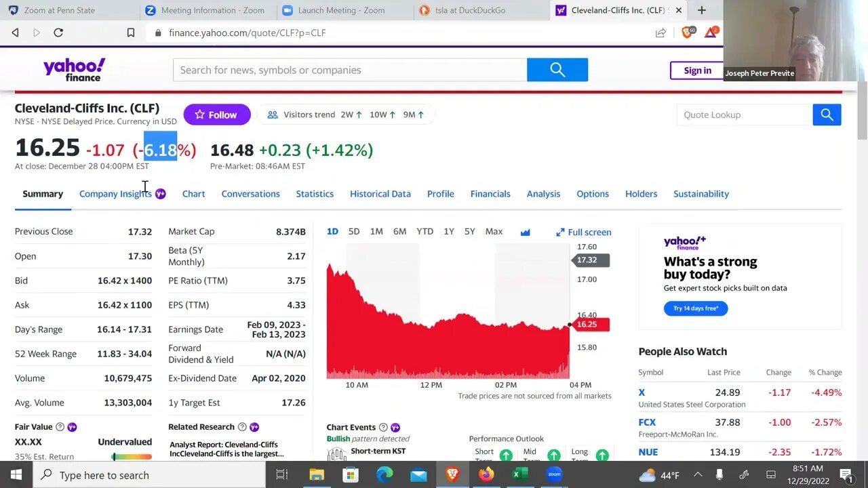Open Brave Shields lion icon
This screenshot has height=488, width=868.
point(688,32)
